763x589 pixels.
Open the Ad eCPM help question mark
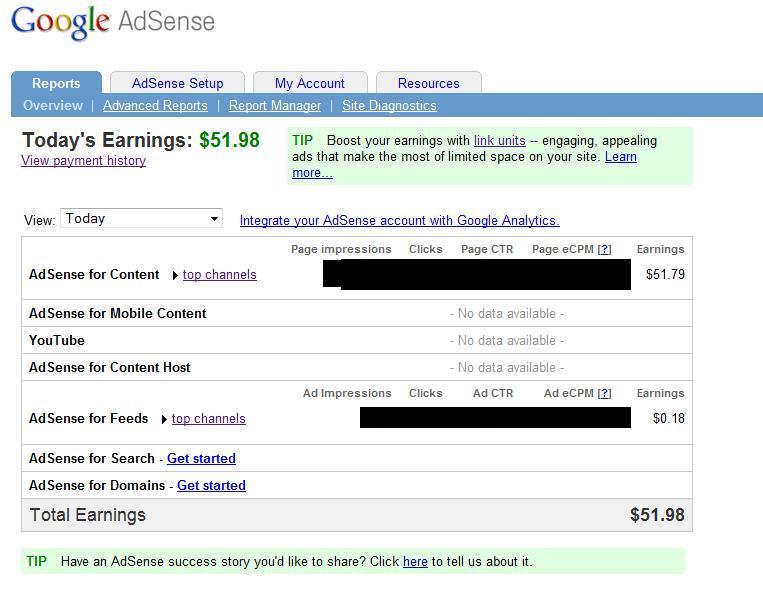604,393
